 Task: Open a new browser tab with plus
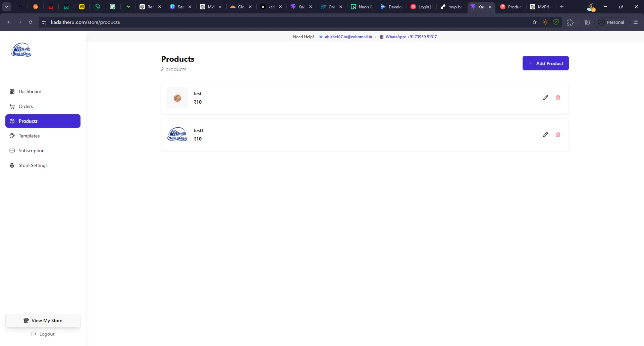(562, 7)
